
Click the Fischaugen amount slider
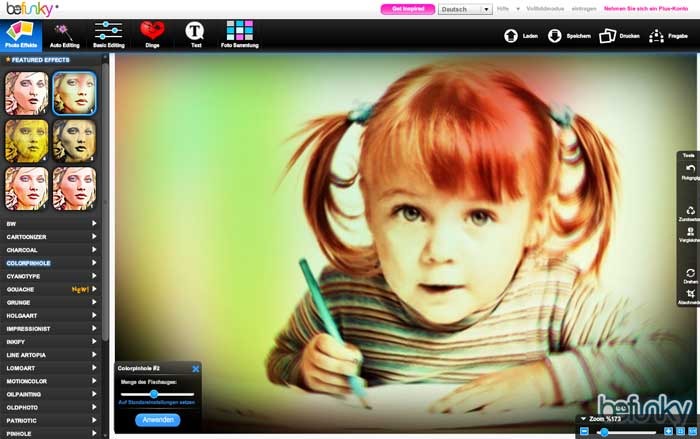pos(154,394)
